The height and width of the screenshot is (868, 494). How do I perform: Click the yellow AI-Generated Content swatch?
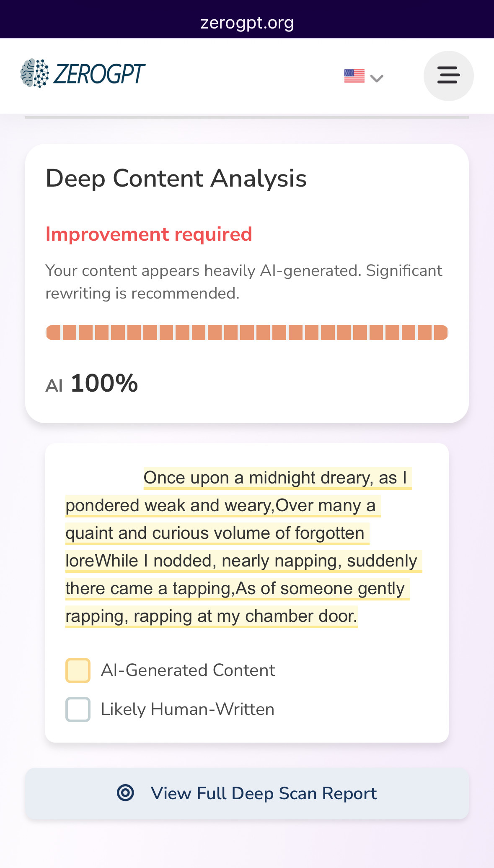pos(78,670)
